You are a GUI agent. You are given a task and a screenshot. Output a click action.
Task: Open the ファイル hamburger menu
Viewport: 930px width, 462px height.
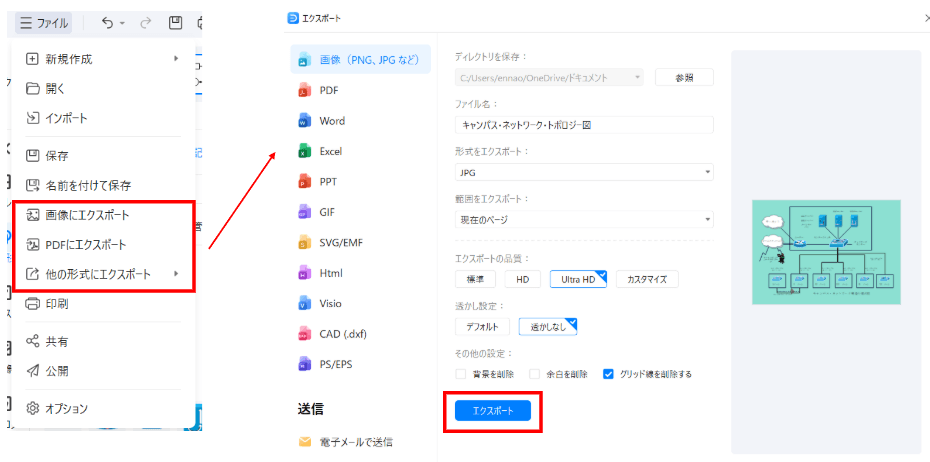[43, 23]
